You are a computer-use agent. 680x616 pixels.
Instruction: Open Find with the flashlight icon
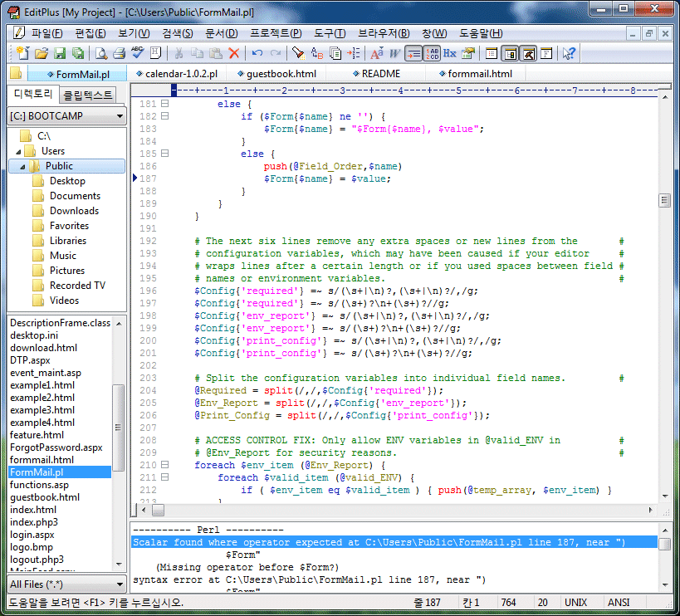[x=298, y=53]
